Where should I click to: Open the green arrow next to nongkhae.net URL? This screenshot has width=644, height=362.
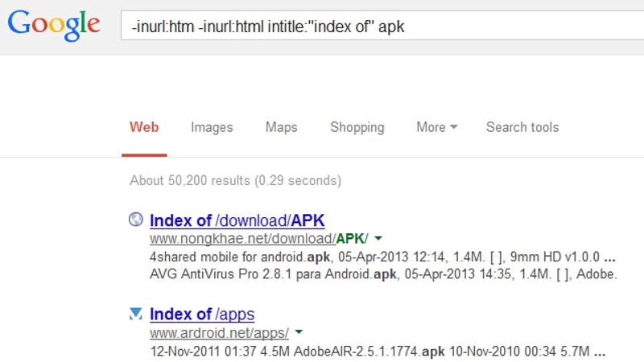(x=378, y=238)
